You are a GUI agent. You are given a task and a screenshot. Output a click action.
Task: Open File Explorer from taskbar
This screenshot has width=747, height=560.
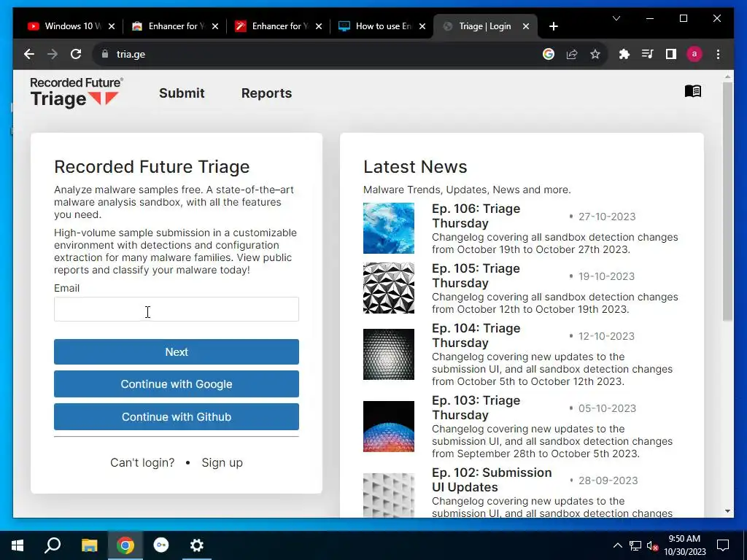(x=89, y=545)
